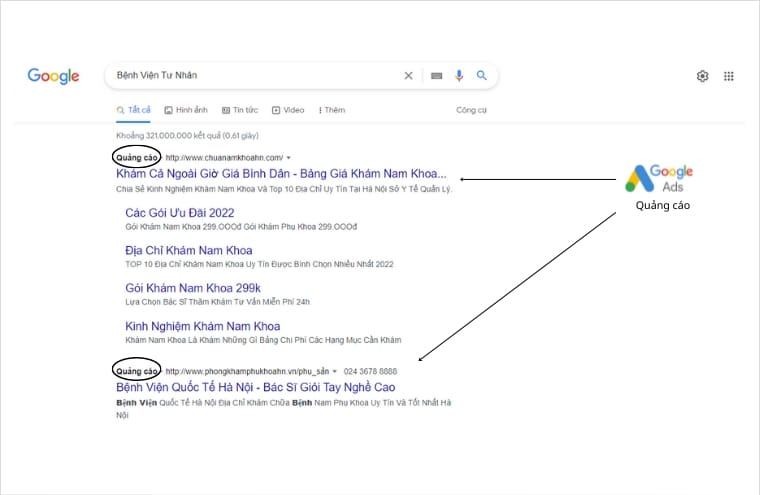This screenshot has width=760, height=495.
Task: Expand dropdown arrow next to phongkhamphukhoahn.vn URL
Action: 334,371
